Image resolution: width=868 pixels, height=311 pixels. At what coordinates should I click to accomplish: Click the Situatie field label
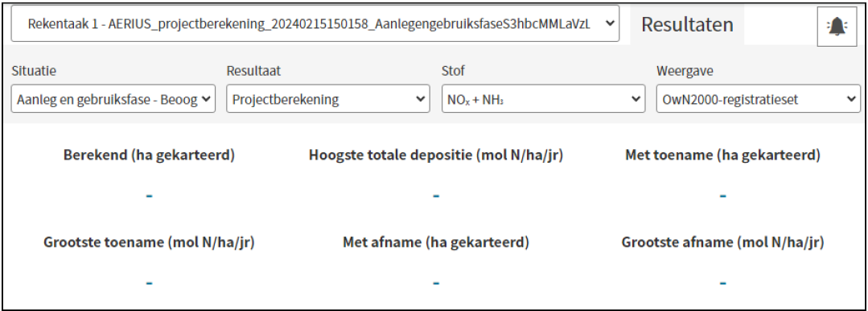point(34,71)
